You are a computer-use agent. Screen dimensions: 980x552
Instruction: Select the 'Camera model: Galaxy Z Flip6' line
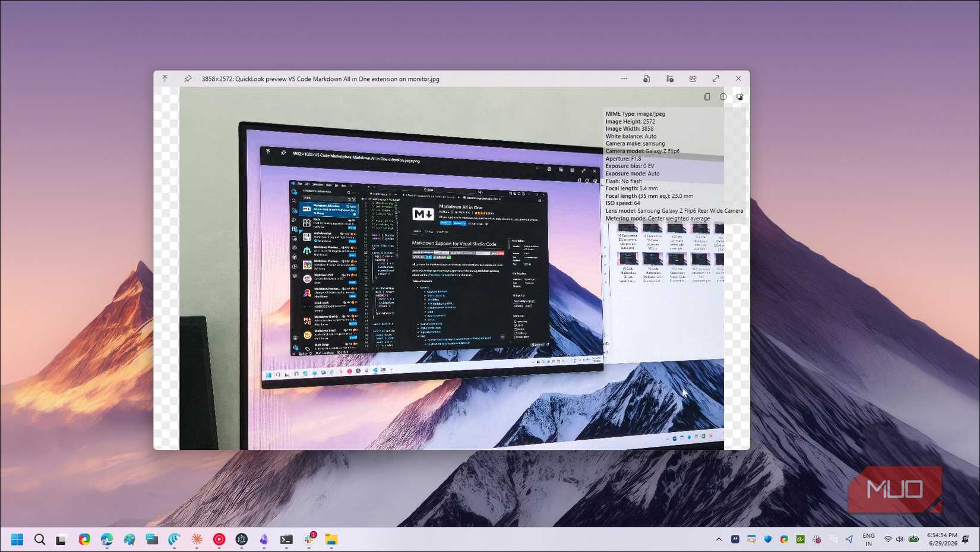click(642, 151)
